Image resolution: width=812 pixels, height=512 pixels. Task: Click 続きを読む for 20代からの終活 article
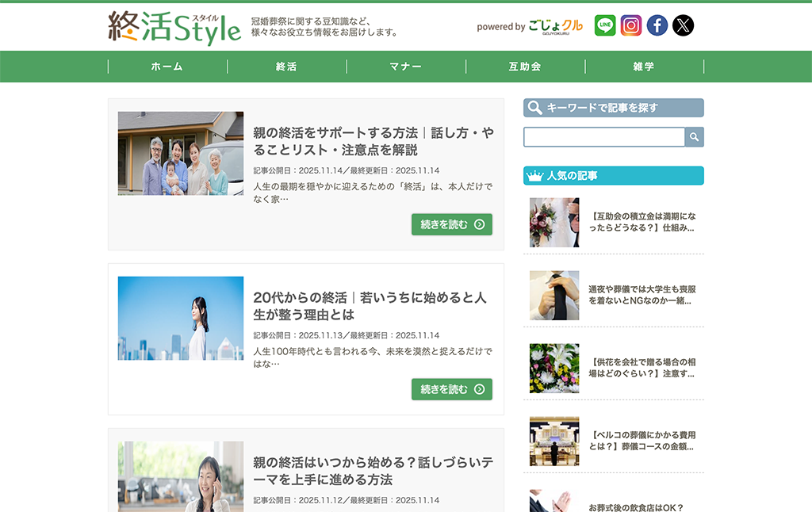tap(452, 389)
